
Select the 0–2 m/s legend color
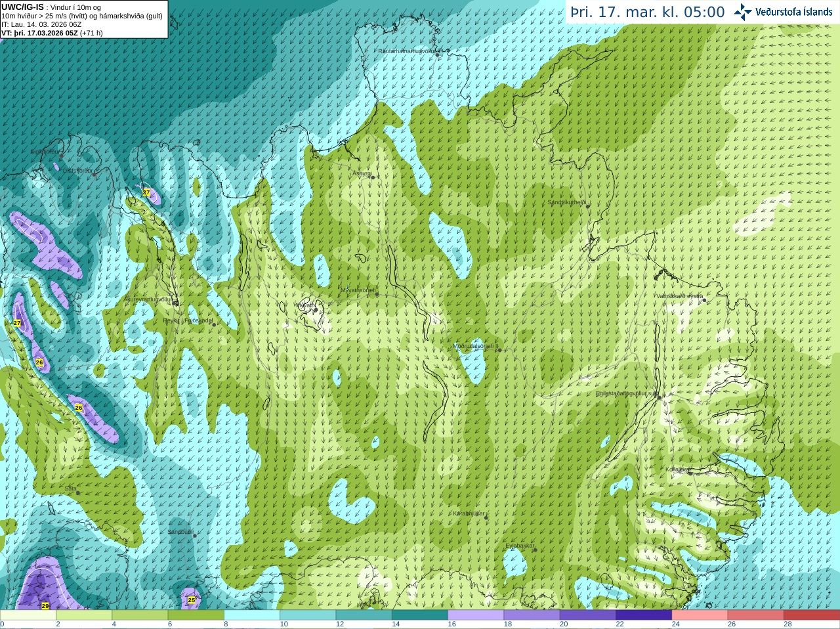tap(28, 615)
